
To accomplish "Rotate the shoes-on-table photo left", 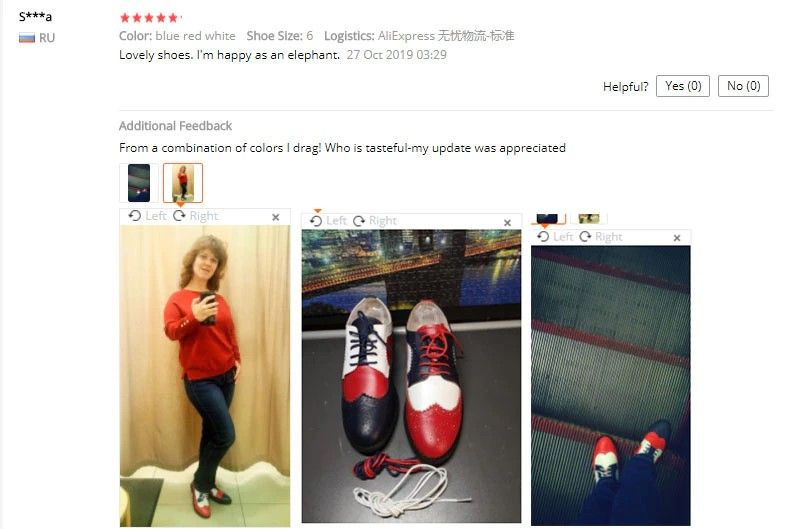I will click(x=328, y=221).
